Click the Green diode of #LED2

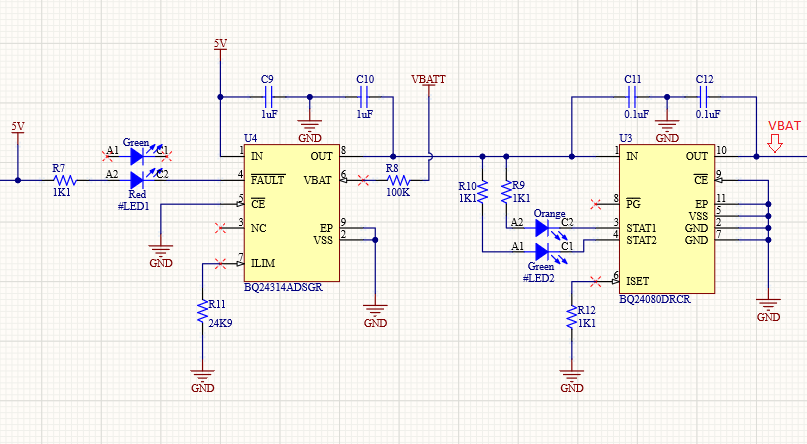(542, 252)
